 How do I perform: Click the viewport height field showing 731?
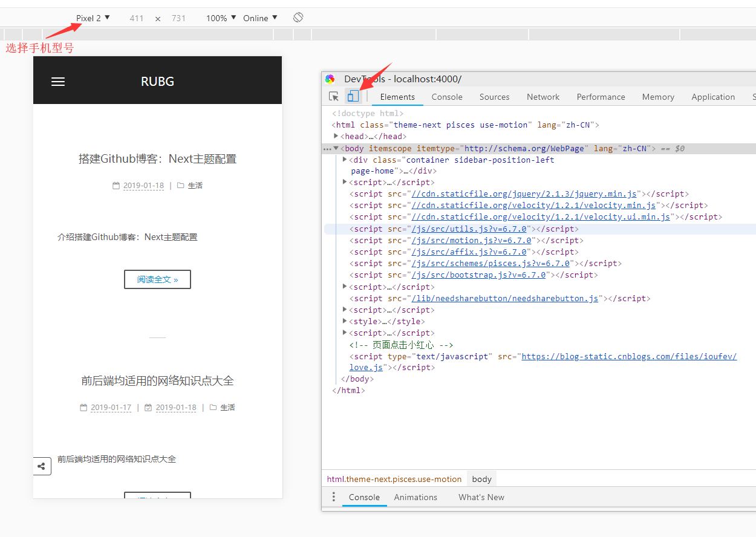click(178, 18)
